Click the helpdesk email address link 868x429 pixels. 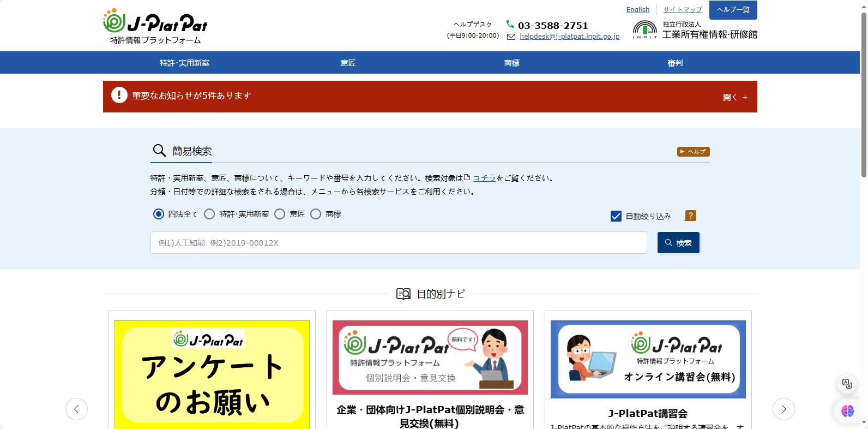(570, 37)
